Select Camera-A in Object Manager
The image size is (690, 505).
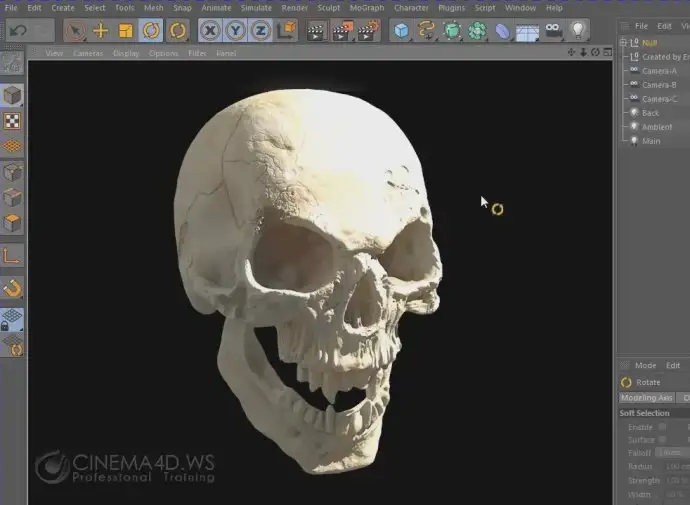pyautogui.click(x=659, y=71)
